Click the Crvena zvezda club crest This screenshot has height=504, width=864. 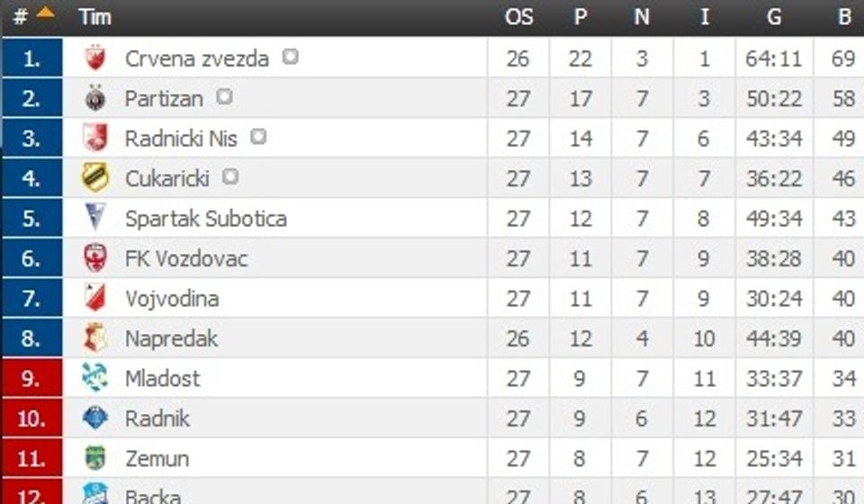point(94,58)
